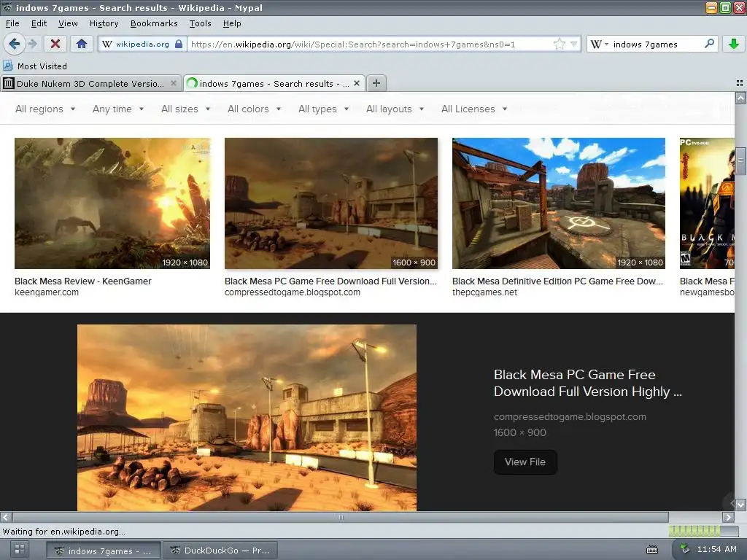
Task: Open the File menu
Action: [x=13, y=23]
